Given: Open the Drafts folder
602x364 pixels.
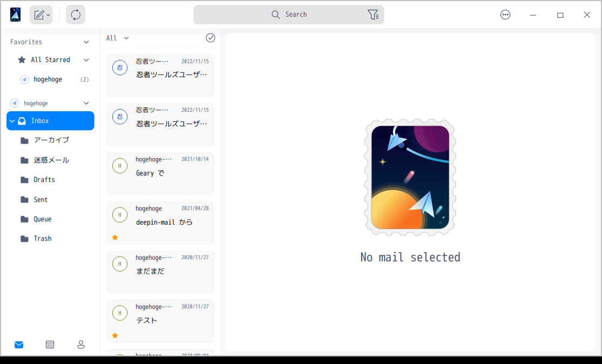Looking at the screenshot, I should (50, 180).
